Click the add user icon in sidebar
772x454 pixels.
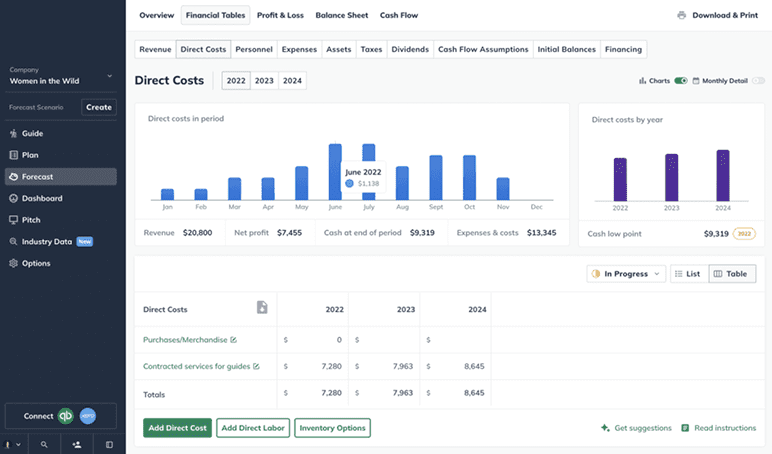click(x=77, y=444)
